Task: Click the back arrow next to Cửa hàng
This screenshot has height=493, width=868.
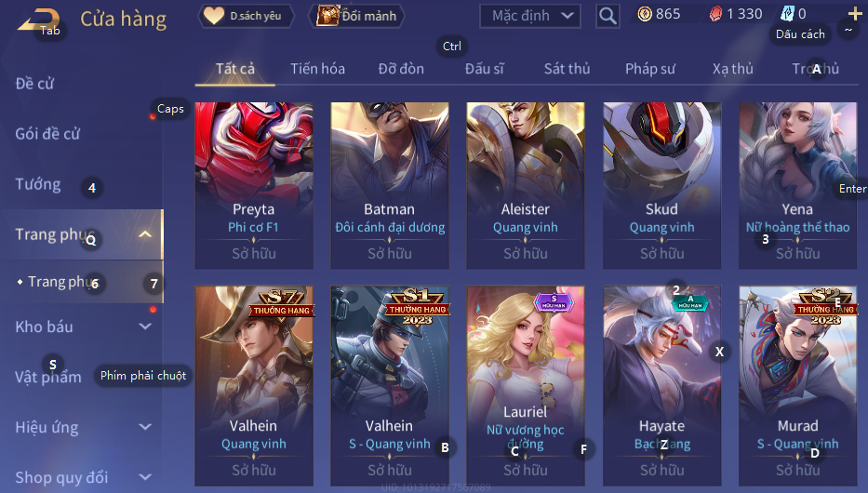Action: (37, 20)
